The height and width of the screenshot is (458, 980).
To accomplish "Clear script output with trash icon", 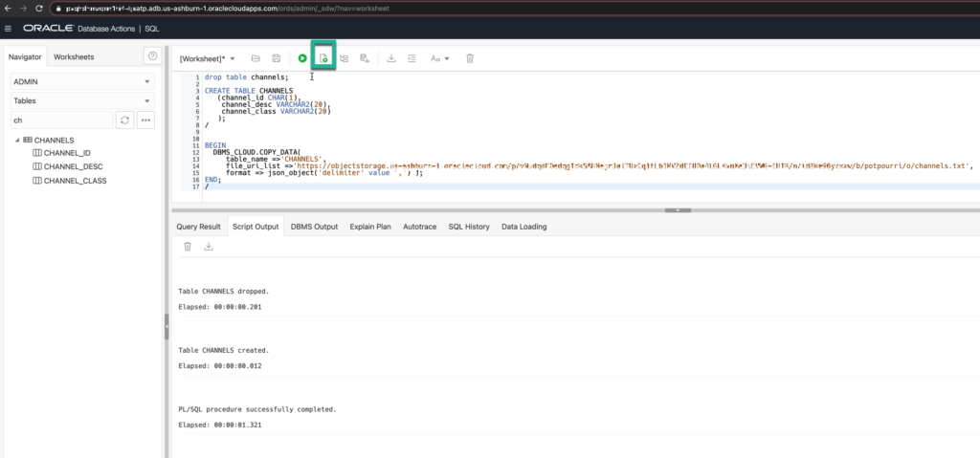I will click(x=188, y=247).
